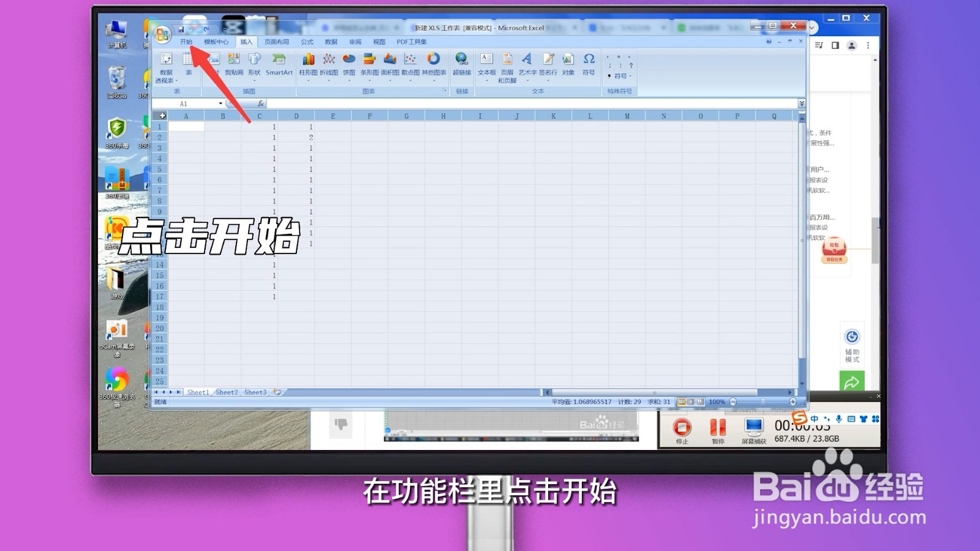Toggle Sogou voice input microphone

pyautogui.click(x=839, y=419)
